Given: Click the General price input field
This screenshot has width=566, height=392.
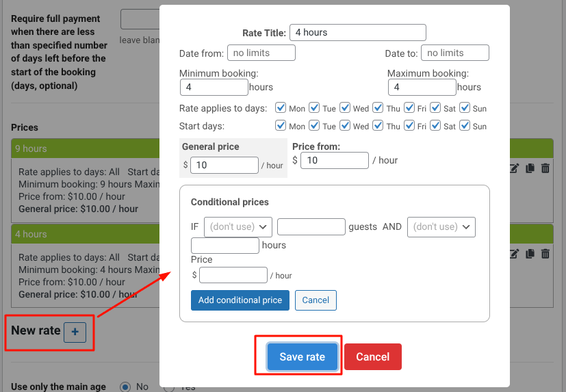Looking at the screenshot, I should [x=224, y=165].
